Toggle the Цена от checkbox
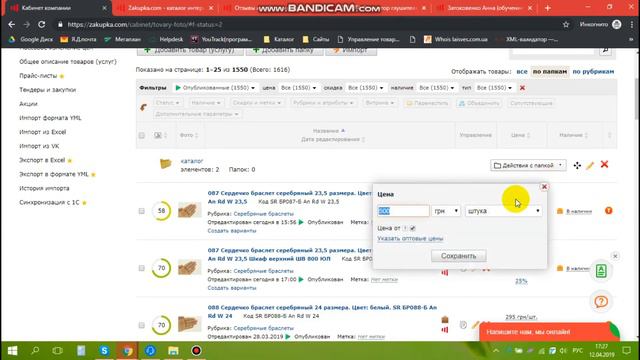The image size is (640, 360). [413, 228]
